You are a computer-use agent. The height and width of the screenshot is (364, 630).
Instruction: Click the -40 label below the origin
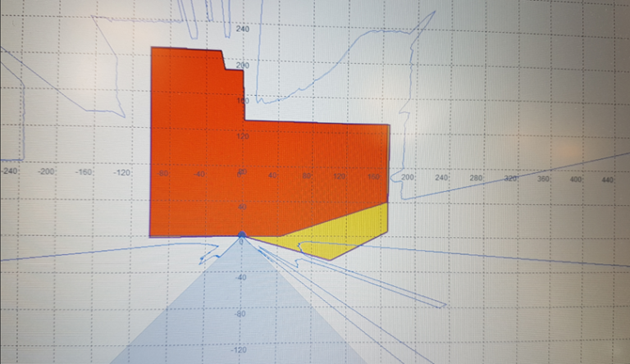point(241,278)
